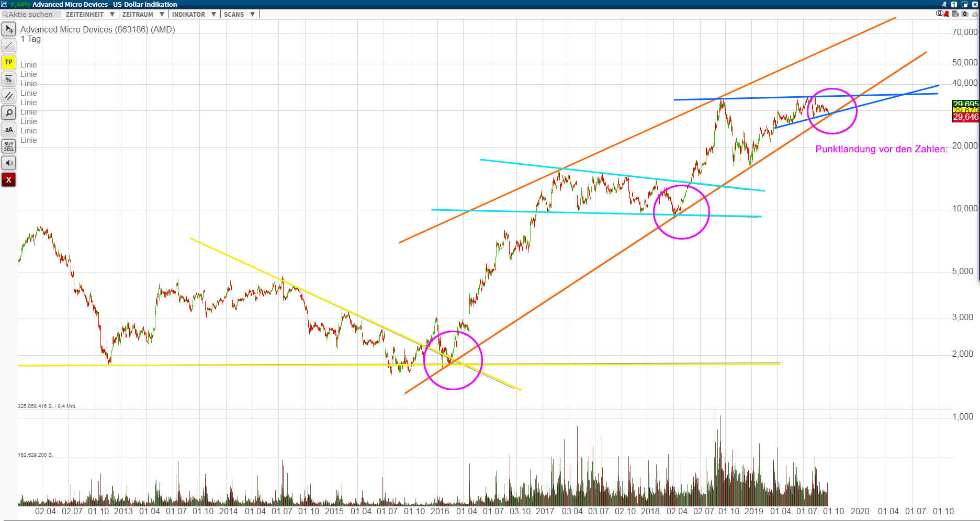The height and width of the screenshot is (521, 980).
Task: Click the 2019 label on time axis
Action: point(753,511)
